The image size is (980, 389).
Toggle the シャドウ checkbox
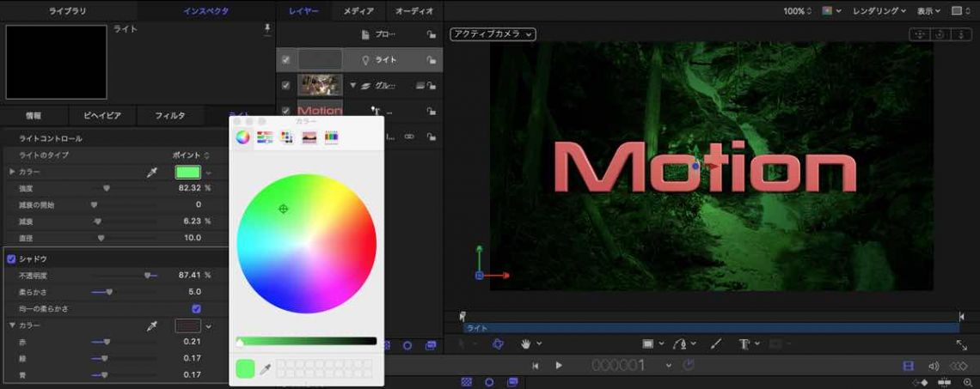(11, 258)
